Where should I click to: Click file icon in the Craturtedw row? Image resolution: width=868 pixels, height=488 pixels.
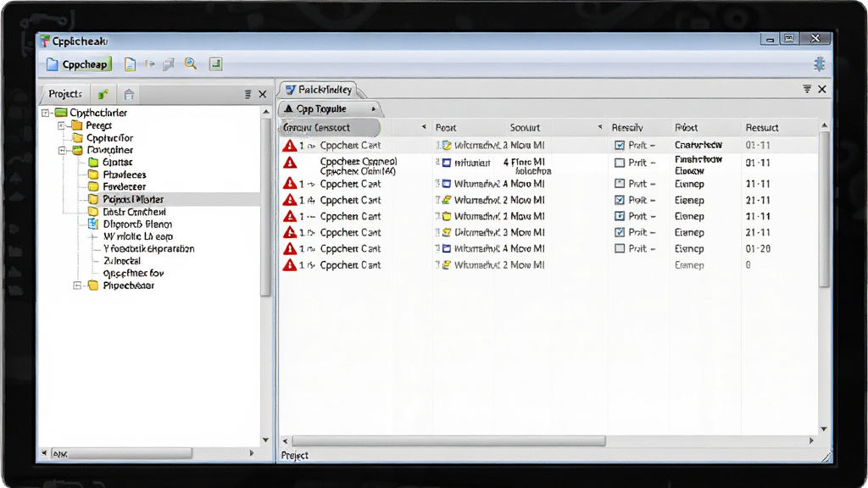pos(446,146)
